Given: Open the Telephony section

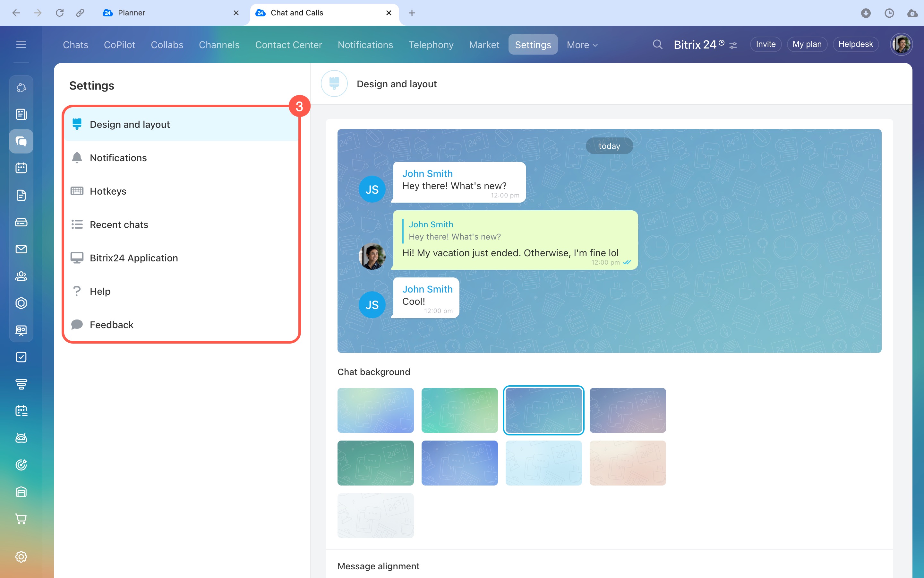Looking at the screenshot, I should coord(431,45).
